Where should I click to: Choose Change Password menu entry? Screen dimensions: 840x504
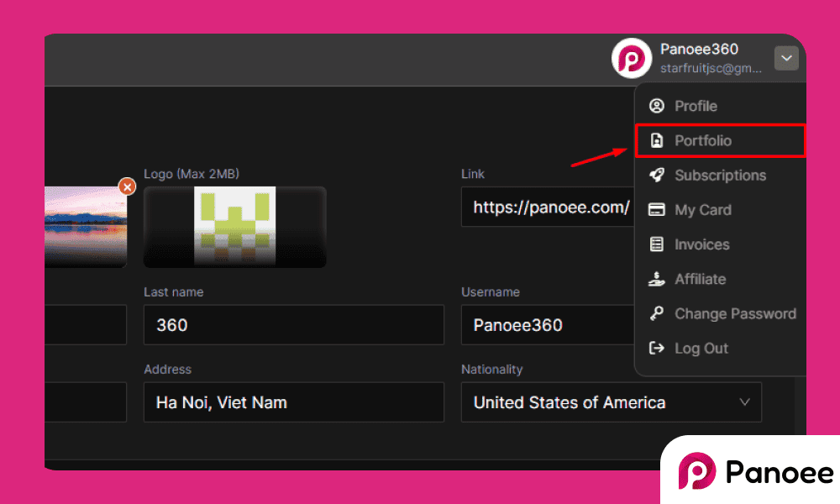coord(735,313)
